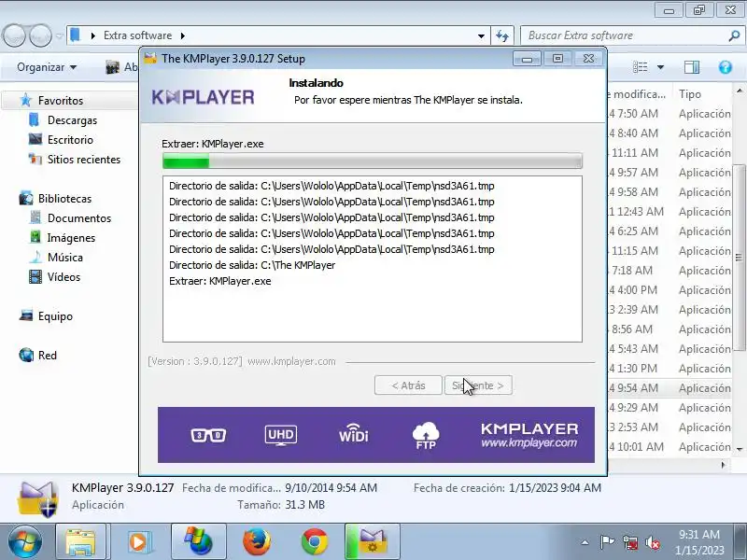Click the Música note icon

pyautogui.click(x=35, y=257)
